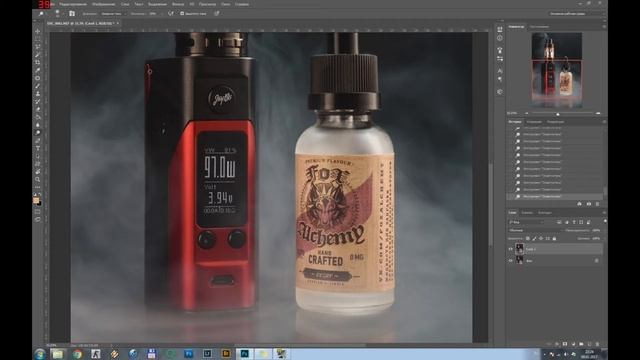This screenshot has width=640, height=360.
Task: Select the Dodge tool in the toolbar
Action: pos(38,132)
